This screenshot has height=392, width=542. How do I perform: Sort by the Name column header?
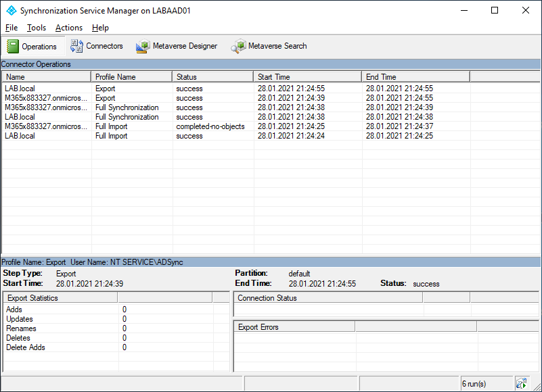coord(46,77)
